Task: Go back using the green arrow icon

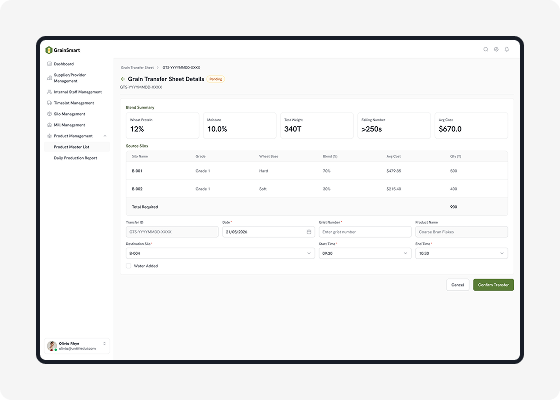Action: (x=123, y=79)
